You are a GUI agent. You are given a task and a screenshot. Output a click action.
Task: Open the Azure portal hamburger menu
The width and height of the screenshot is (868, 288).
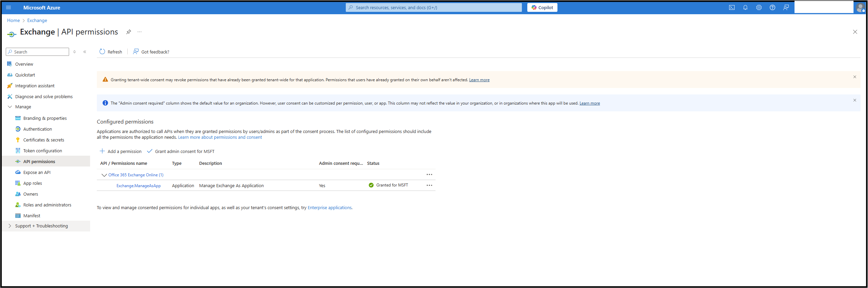8,7
